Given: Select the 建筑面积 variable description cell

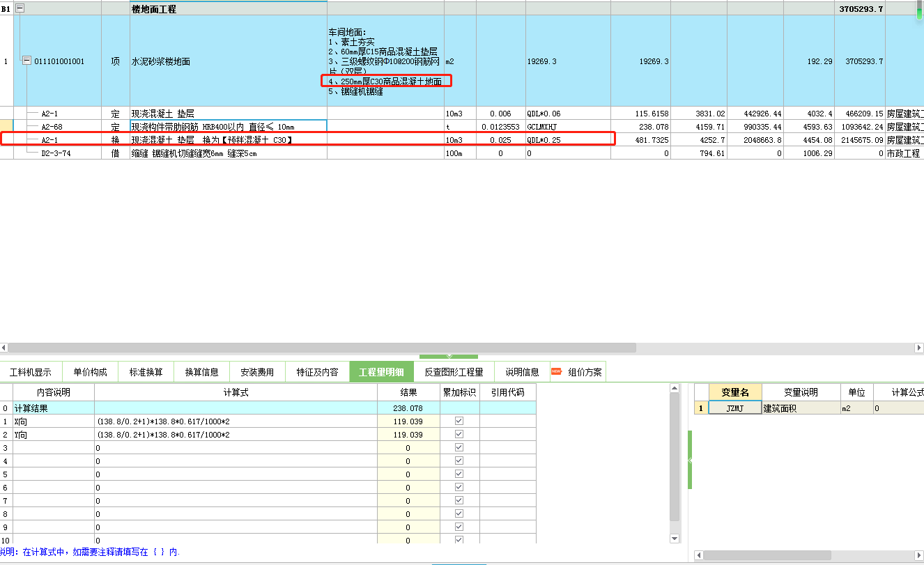Looking at the screenshot, I should click(x=801, y=408).
